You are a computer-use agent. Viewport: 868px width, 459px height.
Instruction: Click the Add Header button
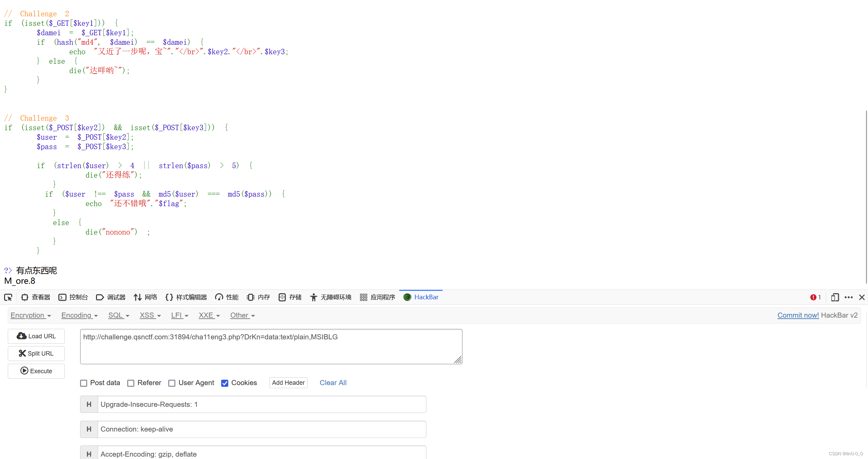288,383
